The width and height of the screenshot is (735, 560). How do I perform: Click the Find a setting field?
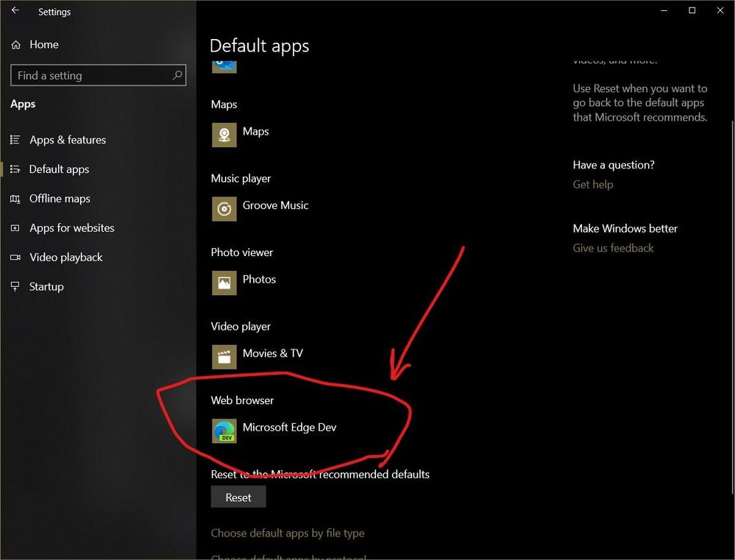99,75
